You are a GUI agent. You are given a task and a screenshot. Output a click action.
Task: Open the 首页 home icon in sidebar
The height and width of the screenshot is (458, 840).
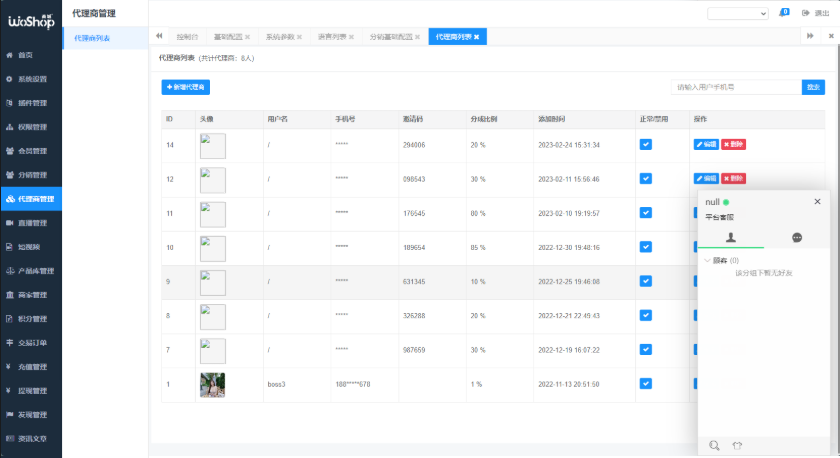[9, 55]
